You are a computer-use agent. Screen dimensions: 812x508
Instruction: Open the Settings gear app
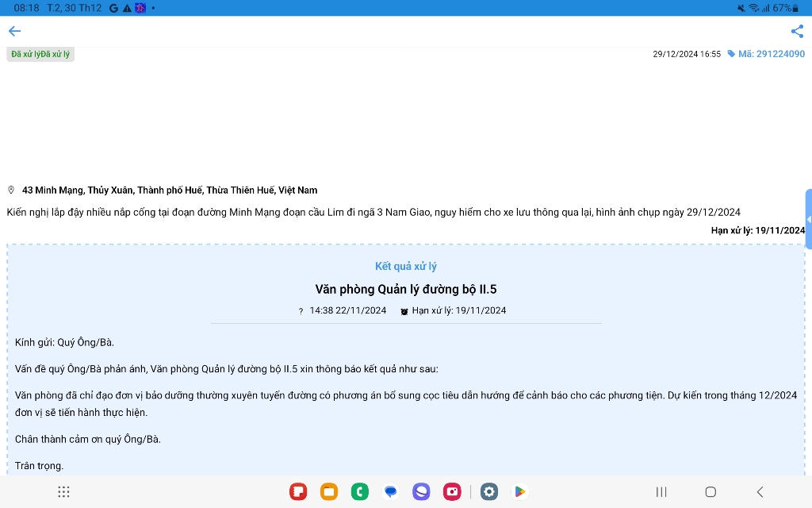tap(489, 492)
